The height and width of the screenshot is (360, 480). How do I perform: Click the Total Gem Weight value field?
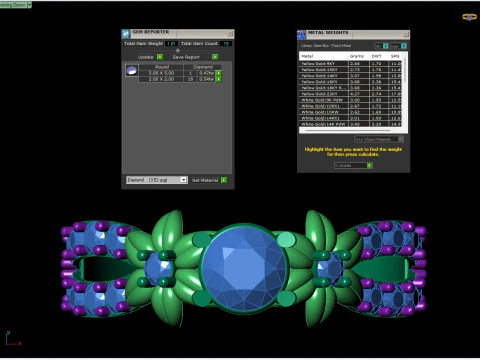point(171,44)
